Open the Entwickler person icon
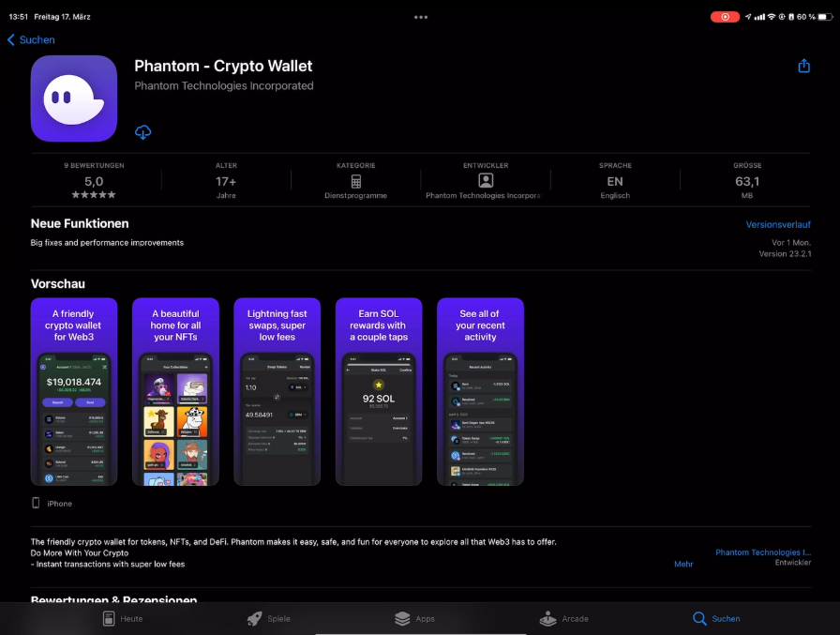 click(486, 181)
